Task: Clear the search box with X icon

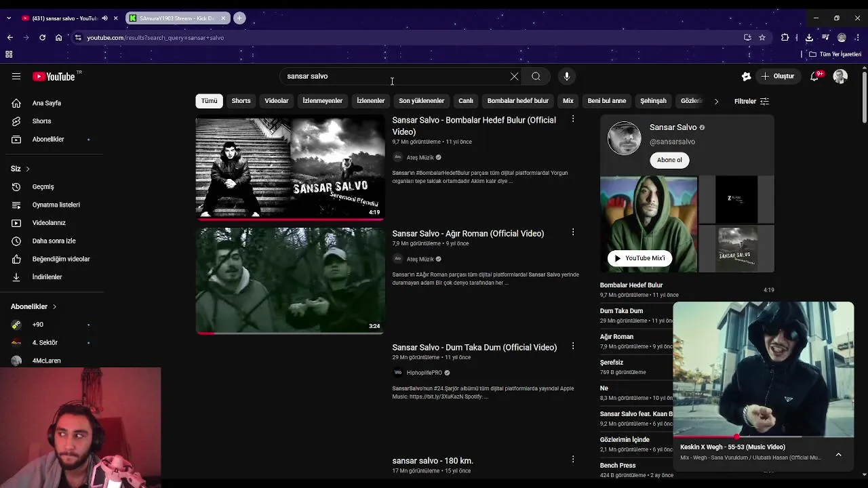Action: (514, 77)
